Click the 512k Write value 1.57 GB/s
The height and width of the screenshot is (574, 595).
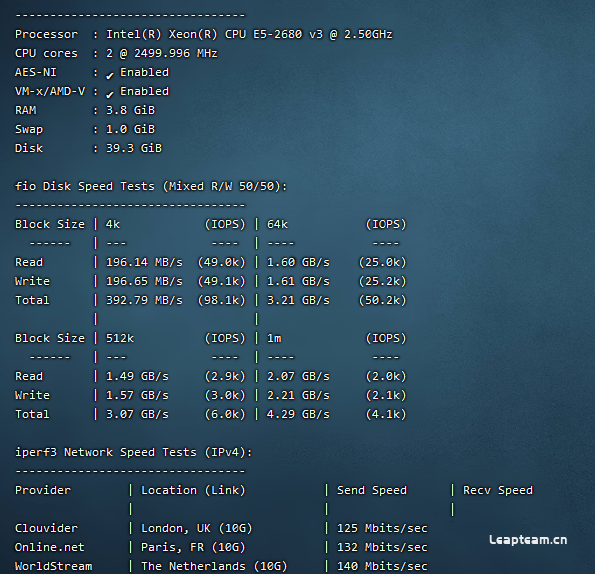click(137, 395)
